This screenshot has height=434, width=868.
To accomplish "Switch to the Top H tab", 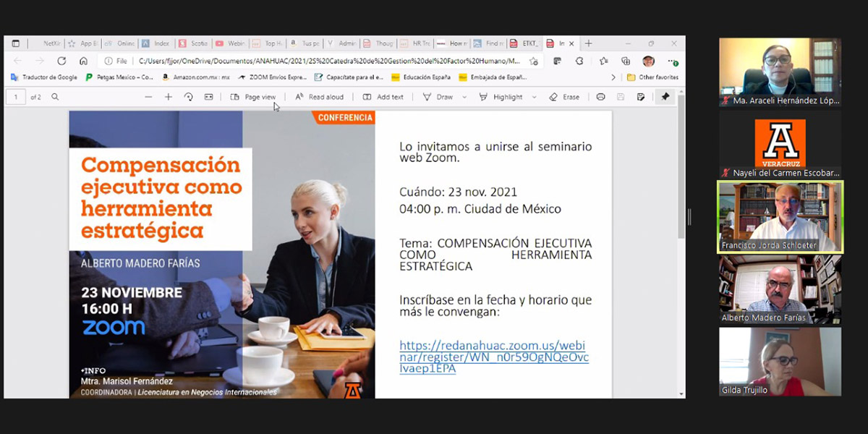I will 267,43.
